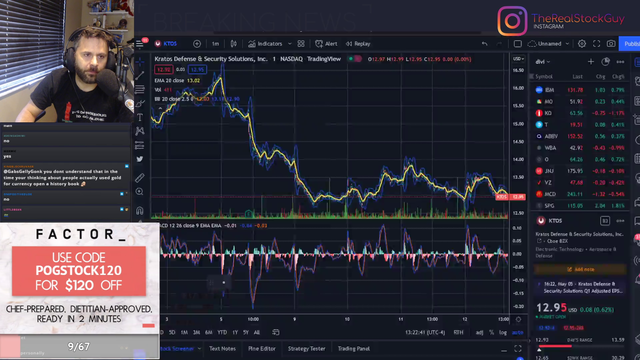The image size is (640, 360).
Task: Select the Vol indicator legend
Action: (x=163, y=90)
